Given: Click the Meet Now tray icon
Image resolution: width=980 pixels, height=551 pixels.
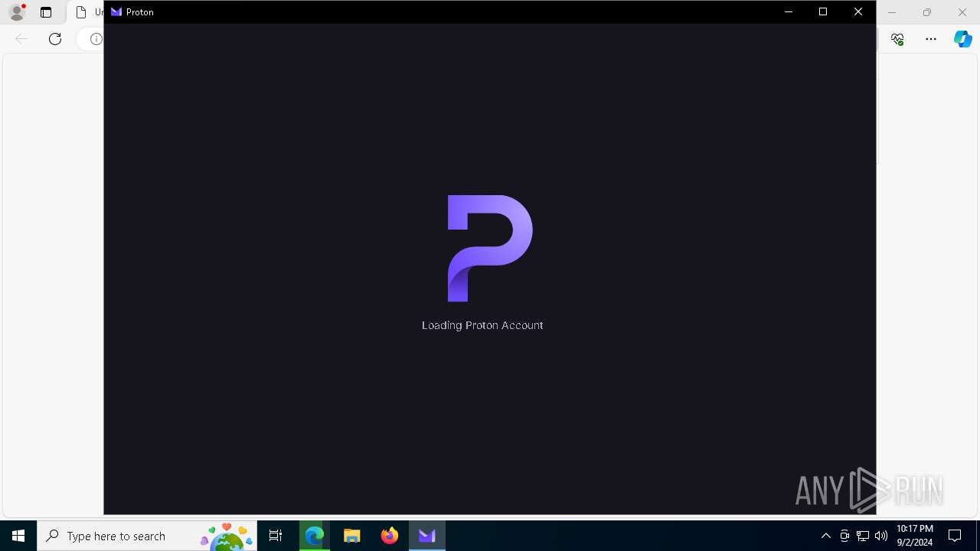Looking at the screenshot, I should [844, 536].
